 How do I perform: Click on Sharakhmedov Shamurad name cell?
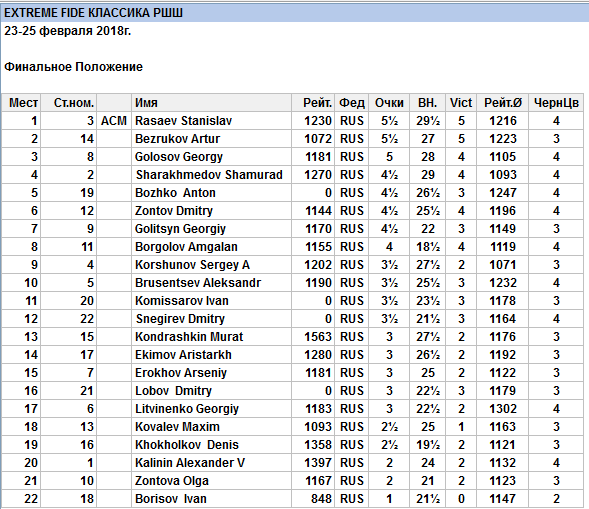click(211, 175)
